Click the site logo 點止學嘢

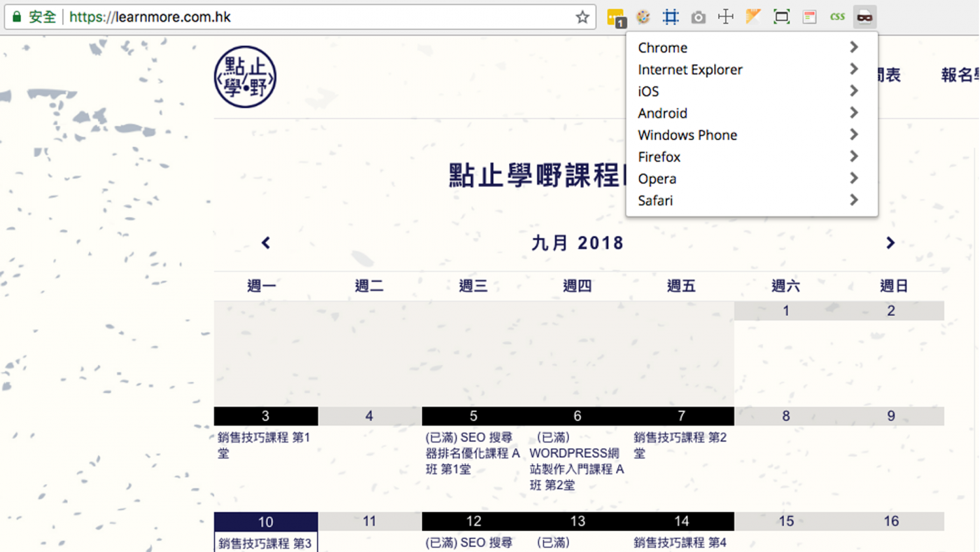tap(245, 77)
